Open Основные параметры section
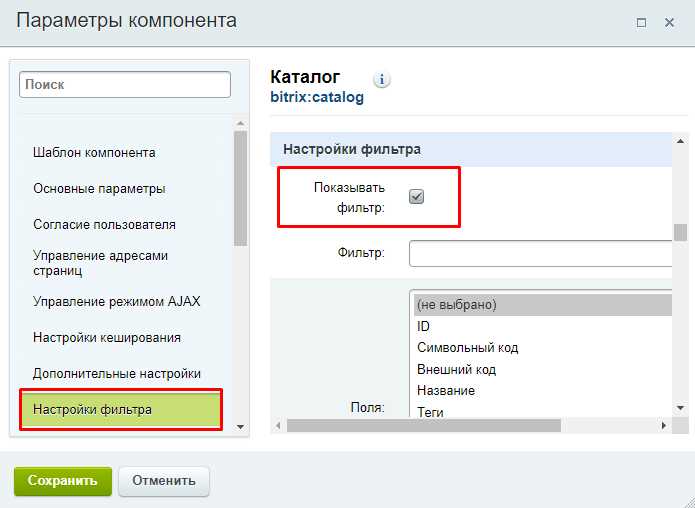Image resolution: width=695 pixels, height=508 pixels. coord(99,188)
